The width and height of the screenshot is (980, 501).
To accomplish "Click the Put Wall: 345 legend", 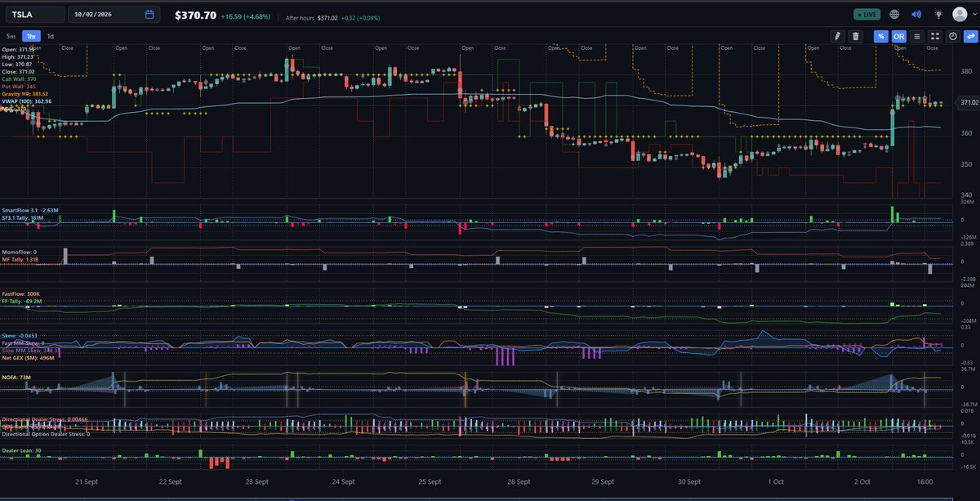I will 19,87.
